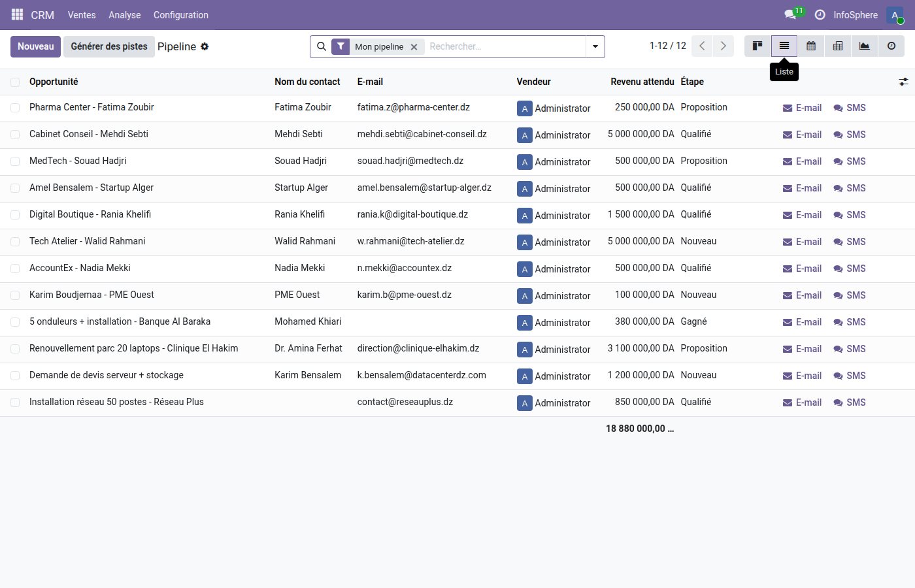
Task: Click the Nouveau button
Action: tap(36, 46)
